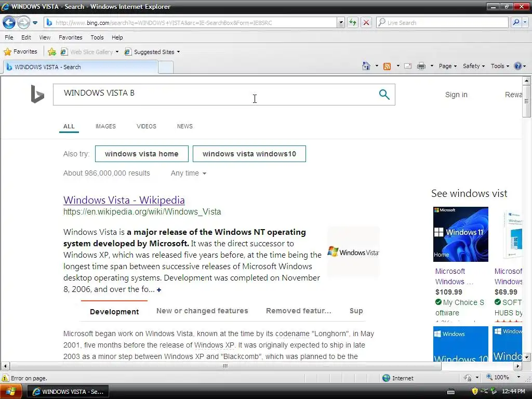532x399 pixels.
Task: Click the IE taskbar button WINDOWS VISTA
Action: tap(68, 392)
